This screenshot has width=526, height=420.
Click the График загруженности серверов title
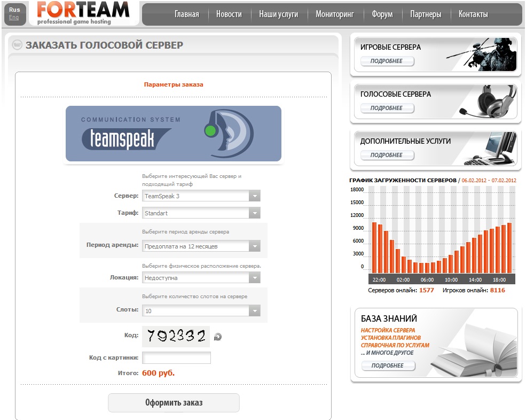pyautogui.click(x=403, y=180)
